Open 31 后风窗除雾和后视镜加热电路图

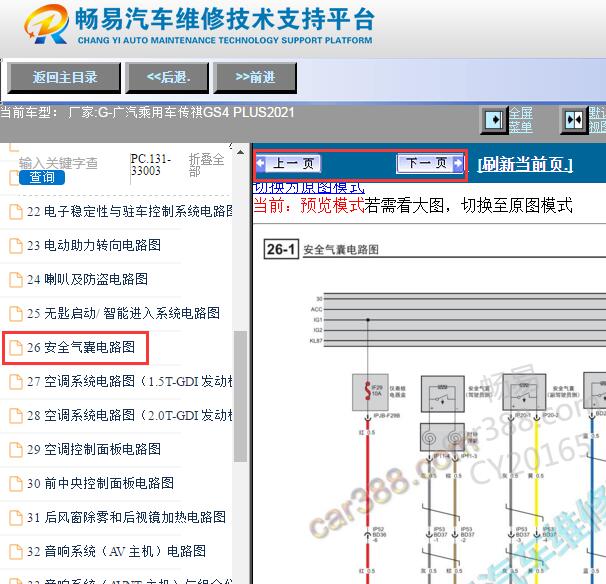[126, 518]
